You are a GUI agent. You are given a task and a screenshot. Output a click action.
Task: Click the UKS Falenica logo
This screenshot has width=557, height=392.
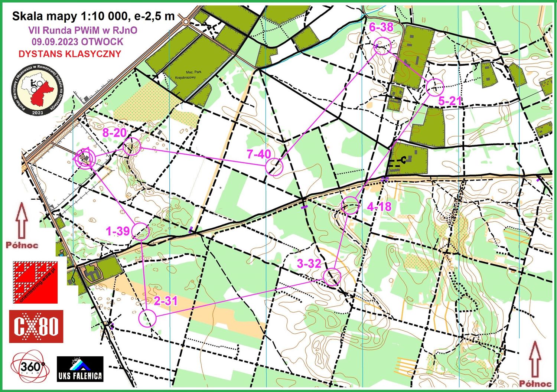pyautogui.click(x=80, y=369)
